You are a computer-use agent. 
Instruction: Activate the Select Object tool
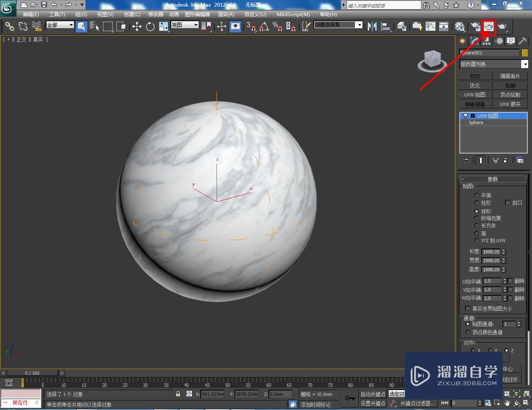point(81,27)
